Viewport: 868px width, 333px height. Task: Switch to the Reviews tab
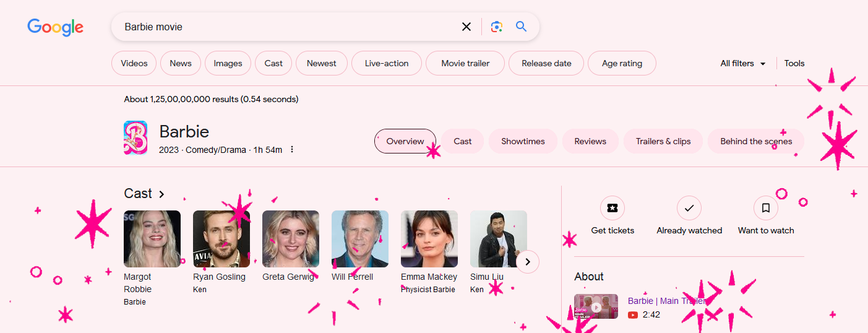[590, 141]
